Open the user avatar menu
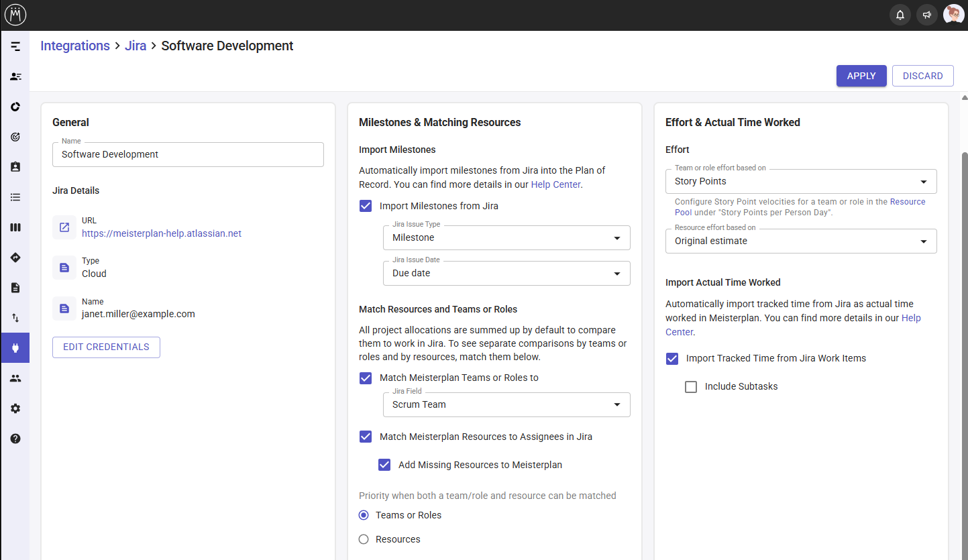The height and width of the screenshot is (560, 968). click(953, 15)
